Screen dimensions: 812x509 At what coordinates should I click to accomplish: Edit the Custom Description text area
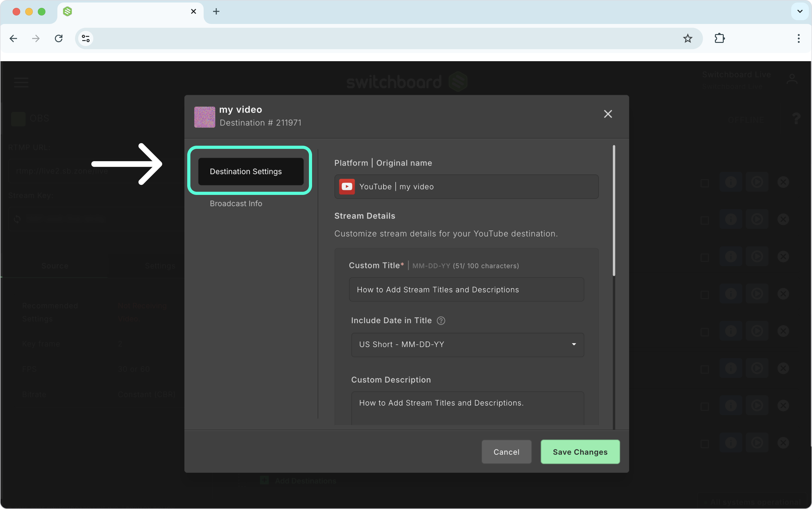[467, 408]
